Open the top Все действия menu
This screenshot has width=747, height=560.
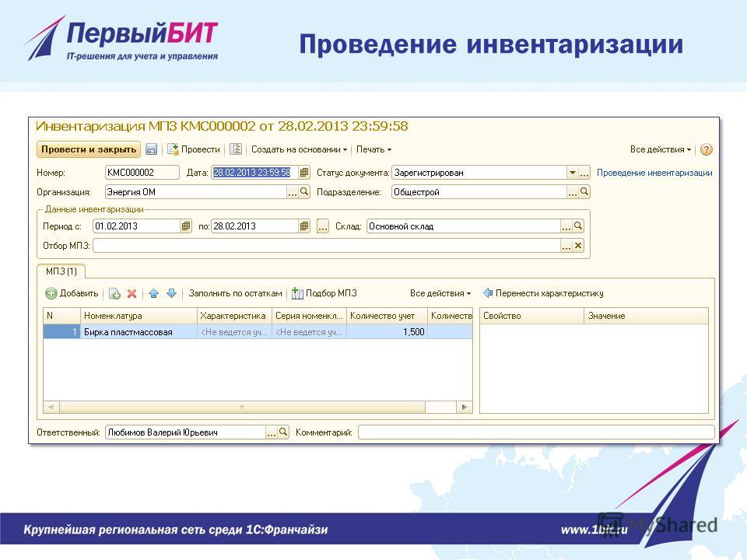click(661, 149)
